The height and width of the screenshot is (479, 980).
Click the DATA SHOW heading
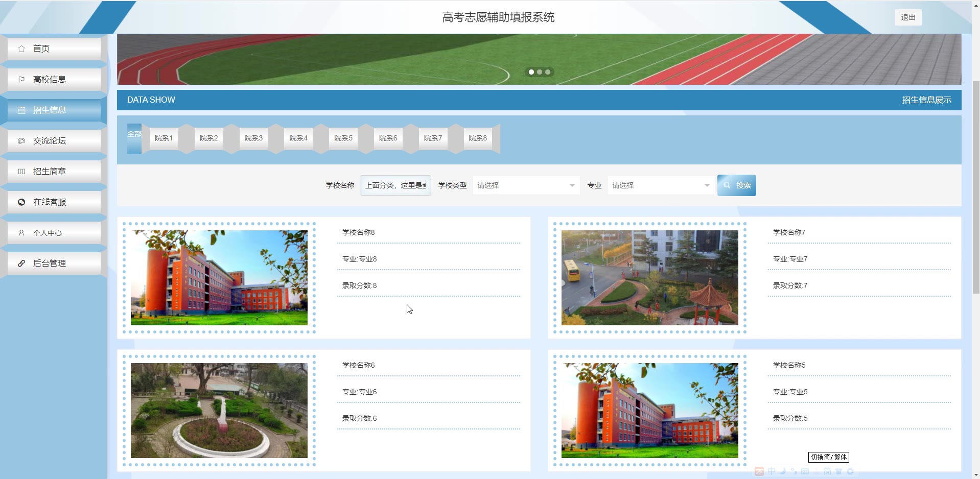(x=151, y=100)
